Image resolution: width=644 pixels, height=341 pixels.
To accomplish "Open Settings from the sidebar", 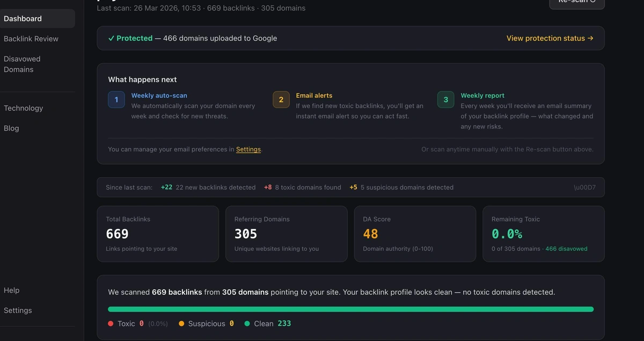I will coord(18,310).
